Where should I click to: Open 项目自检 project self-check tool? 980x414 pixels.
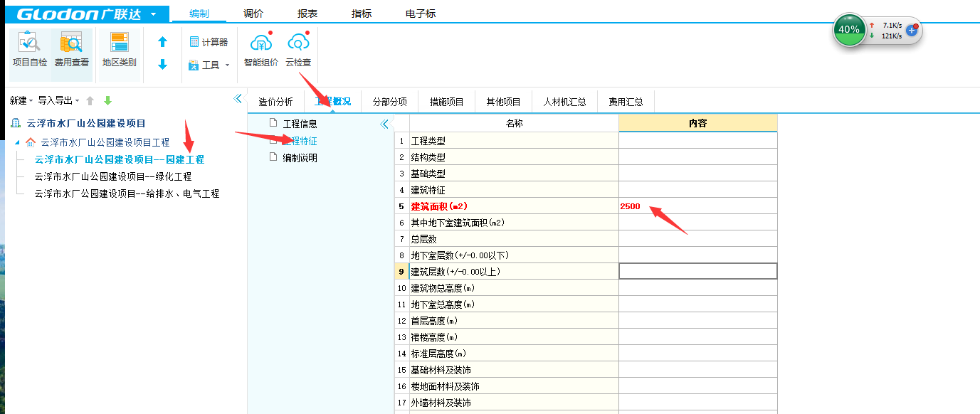[x=30, y=50]
